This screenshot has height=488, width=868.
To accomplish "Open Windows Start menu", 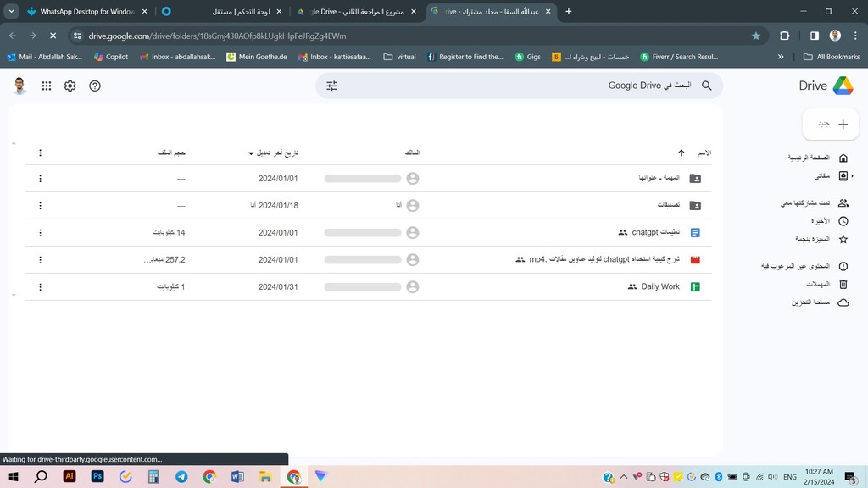I will (x=13, y=476).
